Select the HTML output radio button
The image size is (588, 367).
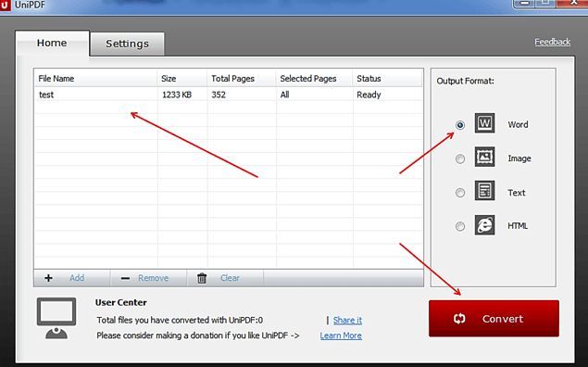(x=460, y=226)
